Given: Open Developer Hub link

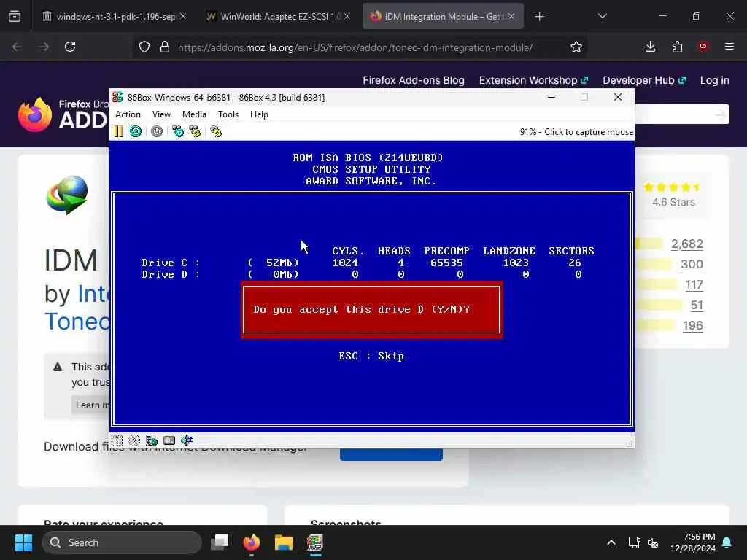Looking at the screenshot, I should point(644,80).
